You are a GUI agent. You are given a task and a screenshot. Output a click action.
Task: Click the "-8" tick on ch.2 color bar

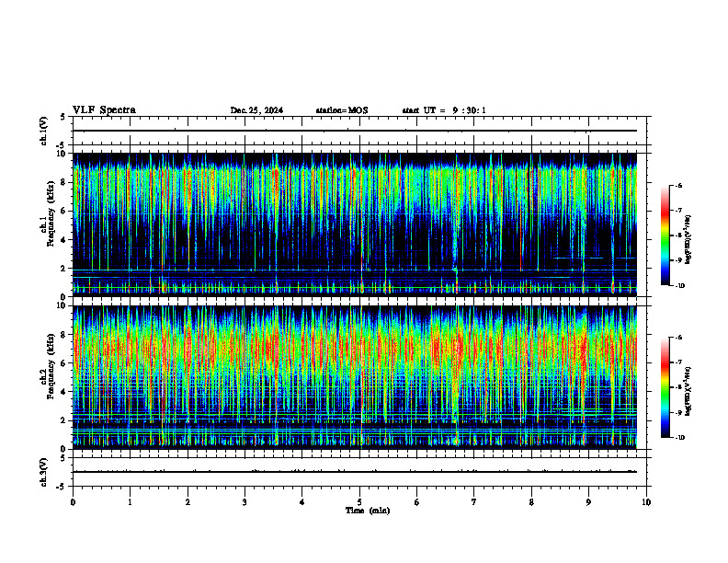pos(679,387)
